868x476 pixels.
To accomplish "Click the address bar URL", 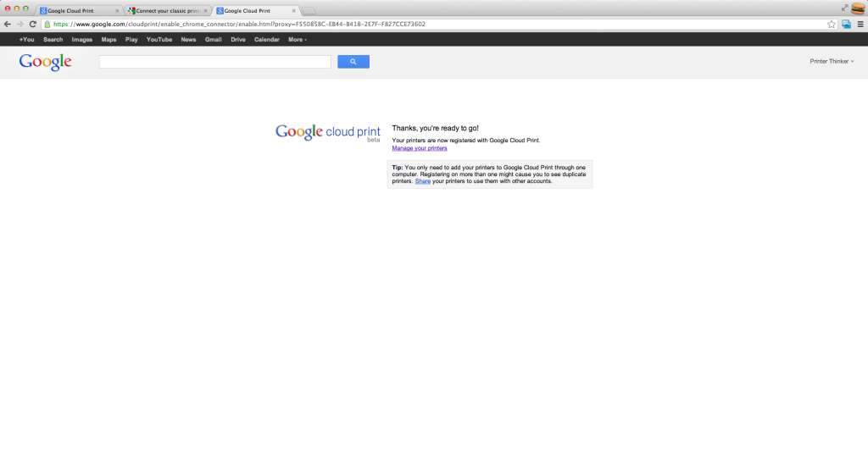I will [239, 25].
